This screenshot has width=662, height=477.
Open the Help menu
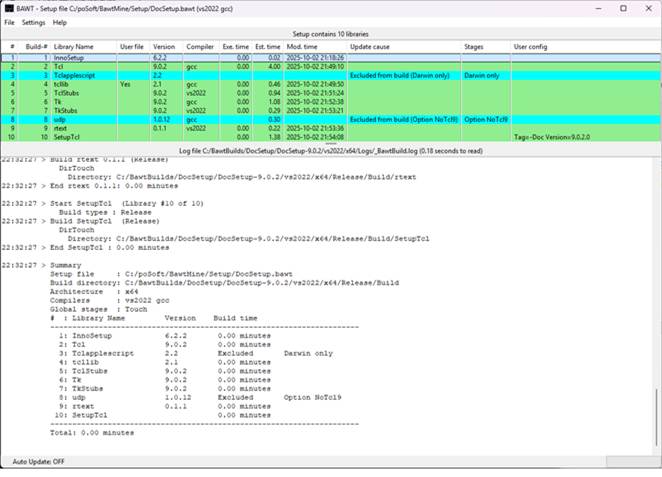[x=60, y=22]
